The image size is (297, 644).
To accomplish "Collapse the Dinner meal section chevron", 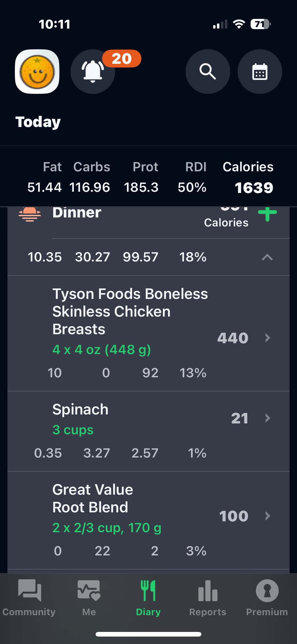I will 267,257.
